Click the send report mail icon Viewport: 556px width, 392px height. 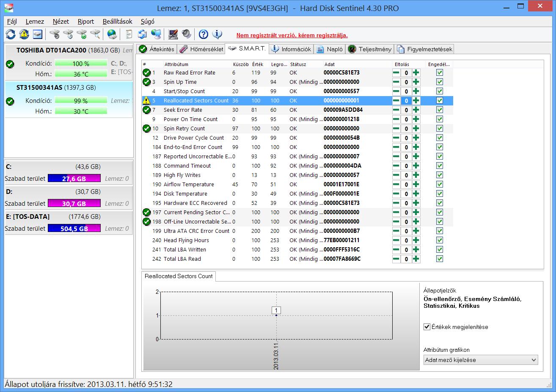pyautogui.click(x=143, y=35)
